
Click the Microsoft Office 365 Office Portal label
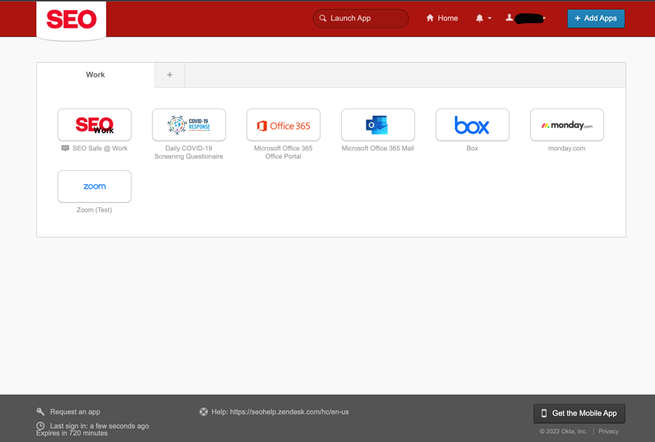(283, 152)
